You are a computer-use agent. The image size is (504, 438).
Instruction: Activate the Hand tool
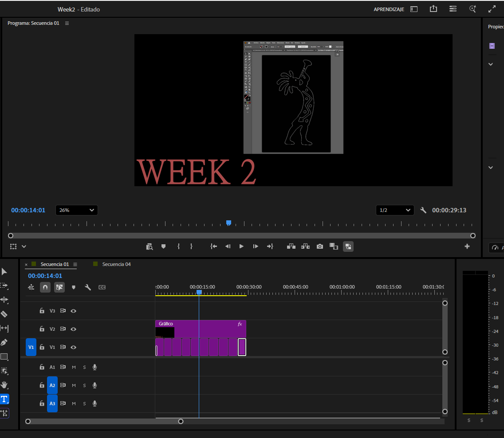pyautogui.click(x=4, y=385)
